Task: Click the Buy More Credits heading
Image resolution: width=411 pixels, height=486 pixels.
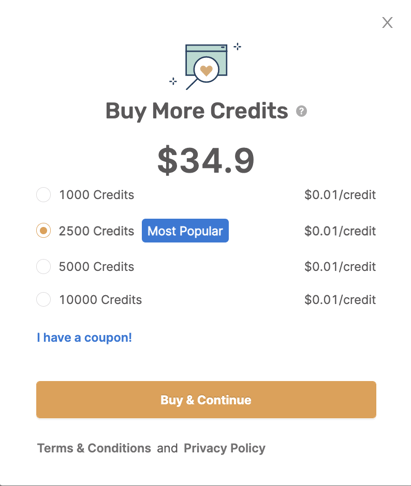Action: [x=197, y=111]
